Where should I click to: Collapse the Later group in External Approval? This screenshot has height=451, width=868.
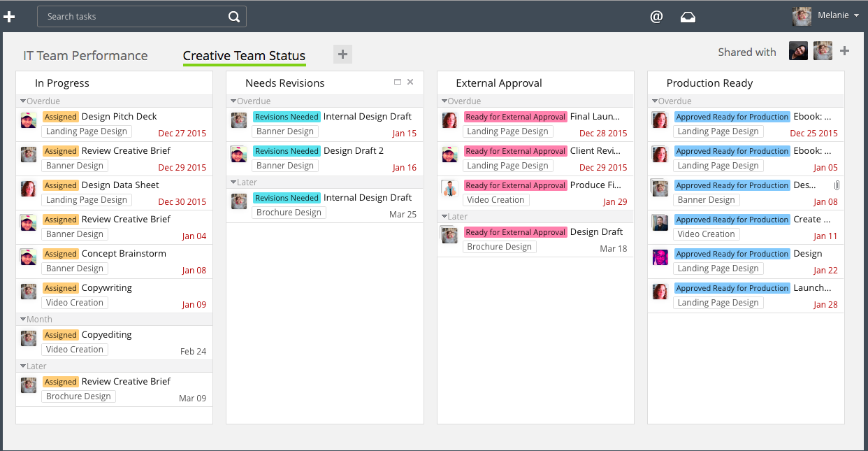(444, 217)
